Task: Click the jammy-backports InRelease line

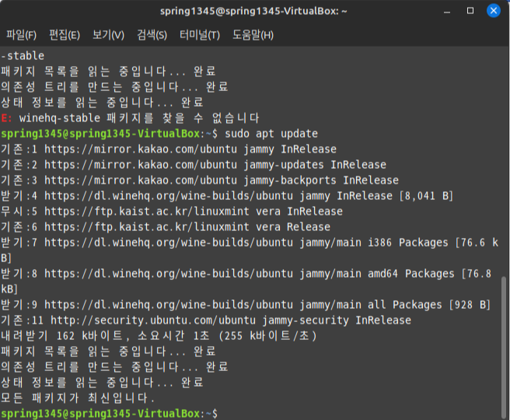Action: click(200, 180)
